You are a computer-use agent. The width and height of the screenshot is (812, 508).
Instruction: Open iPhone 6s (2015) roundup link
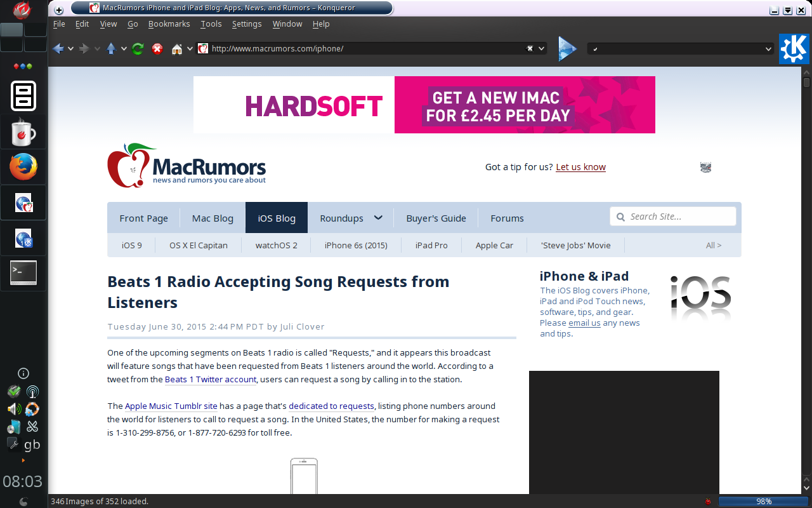[x=356, y=245]
